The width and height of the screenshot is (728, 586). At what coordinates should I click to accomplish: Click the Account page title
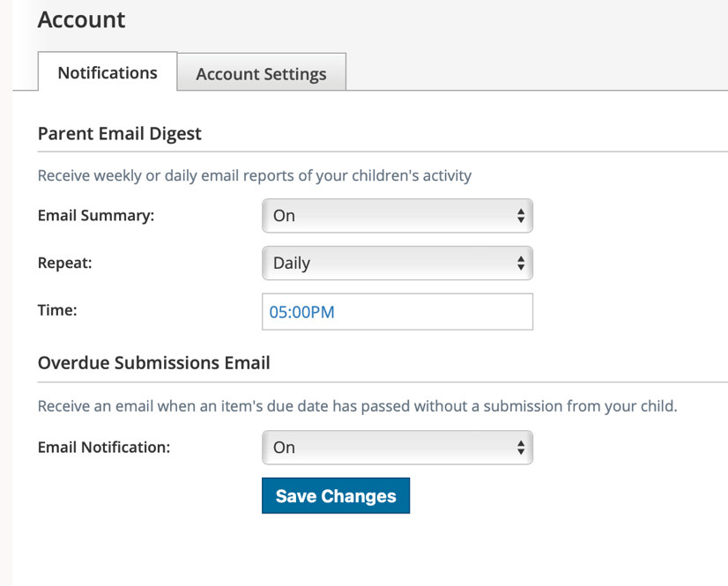click(81, 19)
